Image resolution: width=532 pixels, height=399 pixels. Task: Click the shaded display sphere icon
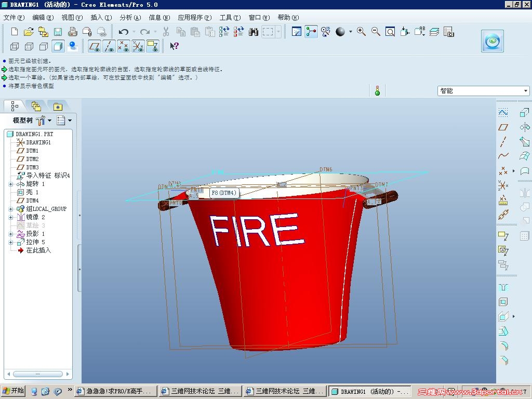pos(341,32)
